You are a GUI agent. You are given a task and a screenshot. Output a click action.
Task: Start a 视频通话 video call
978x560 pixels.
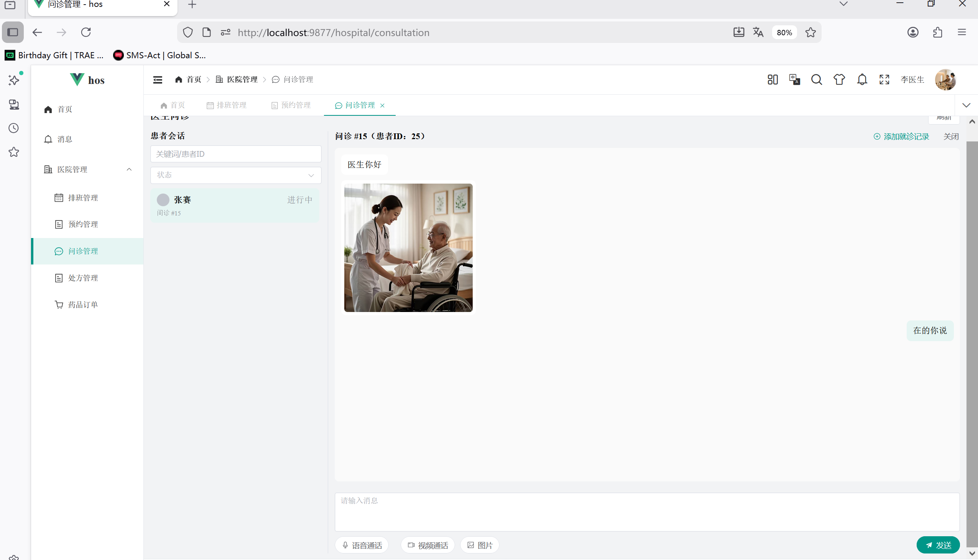tap(427, 545)
